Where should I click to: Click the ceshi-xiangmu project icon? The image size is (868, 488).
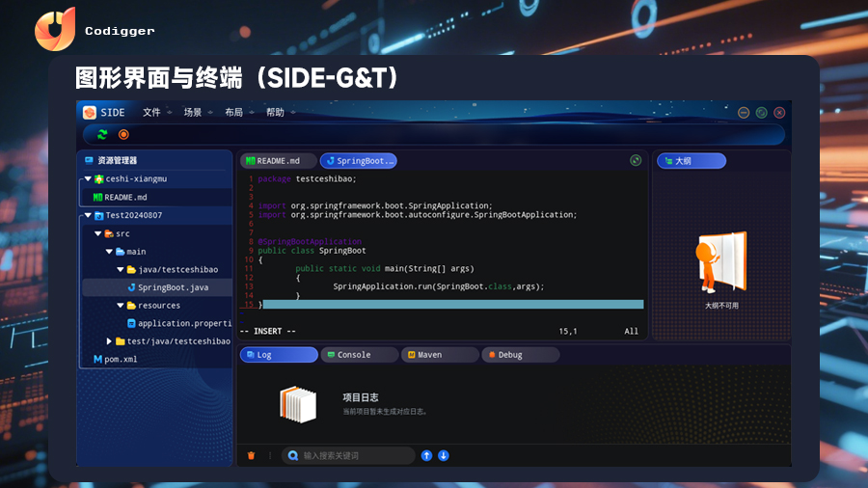99,178
